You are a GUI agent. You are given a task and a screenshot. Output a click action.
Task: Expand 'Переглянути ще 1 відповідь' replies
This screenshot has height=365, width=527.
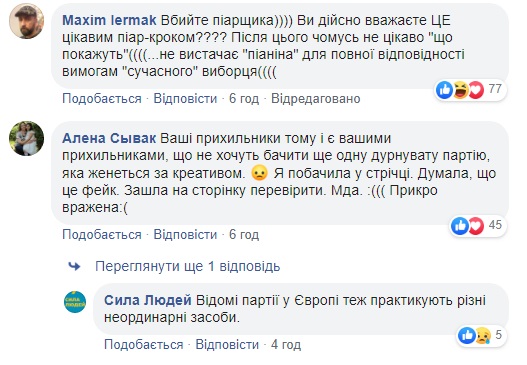pyautogui.click(x=188, y=267)
